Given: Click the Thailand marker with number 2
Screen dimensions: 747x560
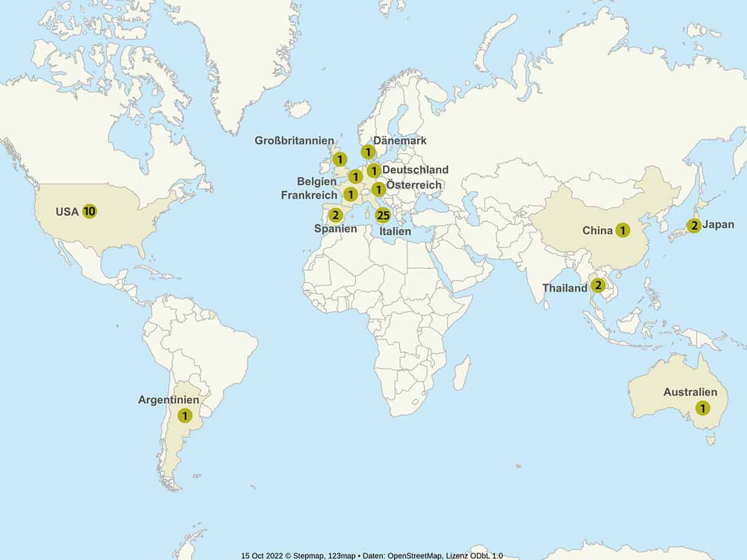Looking at the screenshot, I should 598,286.
